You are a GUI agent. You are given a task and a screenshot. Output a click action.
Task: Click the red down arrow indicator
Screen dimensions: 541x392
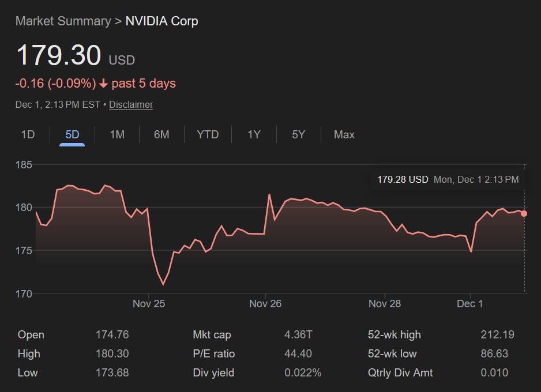(x=103, y=84)
